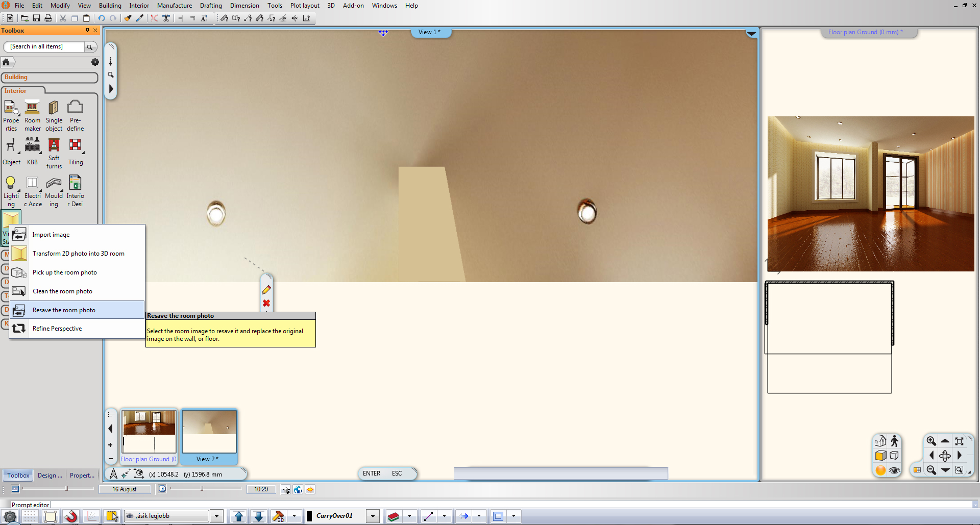Click the Lighting bulb icon
The height and width of the screenshot is (525, 980).
coord(10,183)
